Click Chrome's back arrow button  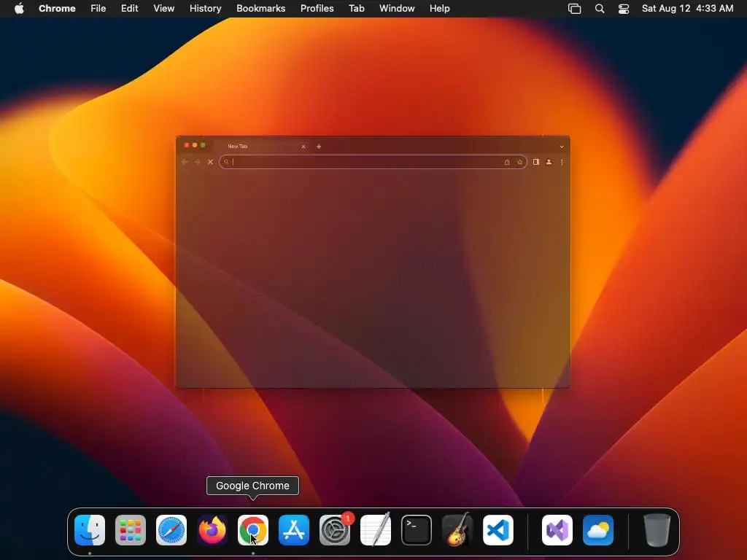(x=185, y=162)
